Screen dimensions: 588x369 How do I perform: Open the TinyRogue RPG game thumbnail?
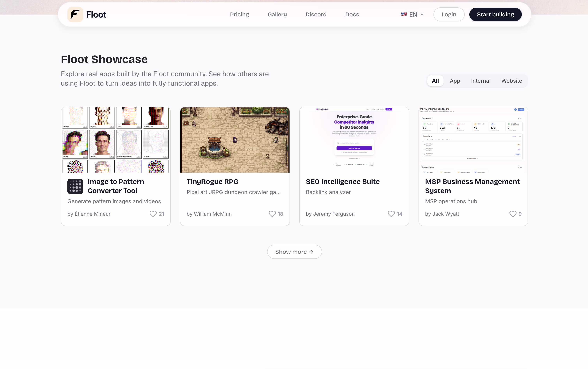pyautogui.click(x=235, y=140)
